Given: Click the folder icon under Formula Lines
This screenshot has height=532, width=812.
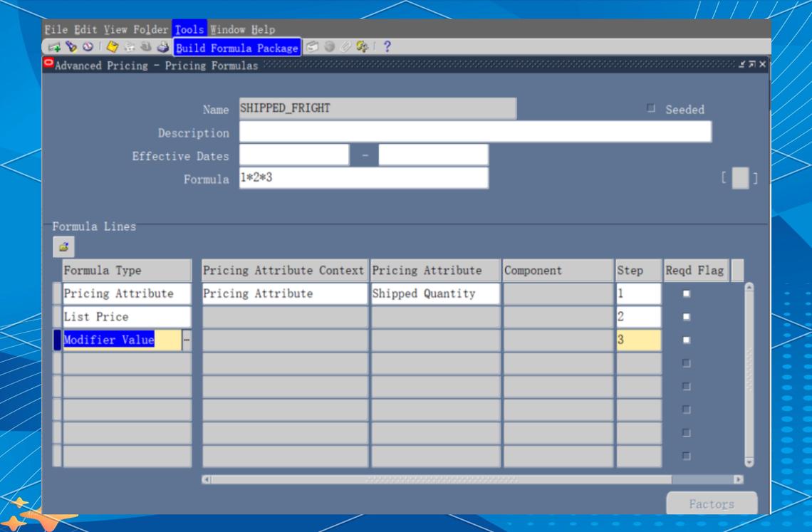Looking at the screenshot, I should pyautogui.click(x=63, y=247).
